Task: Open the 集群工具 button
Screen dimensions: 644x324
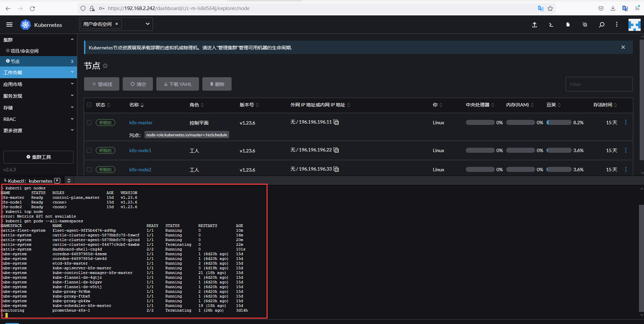Action: [x=38, y=157]
